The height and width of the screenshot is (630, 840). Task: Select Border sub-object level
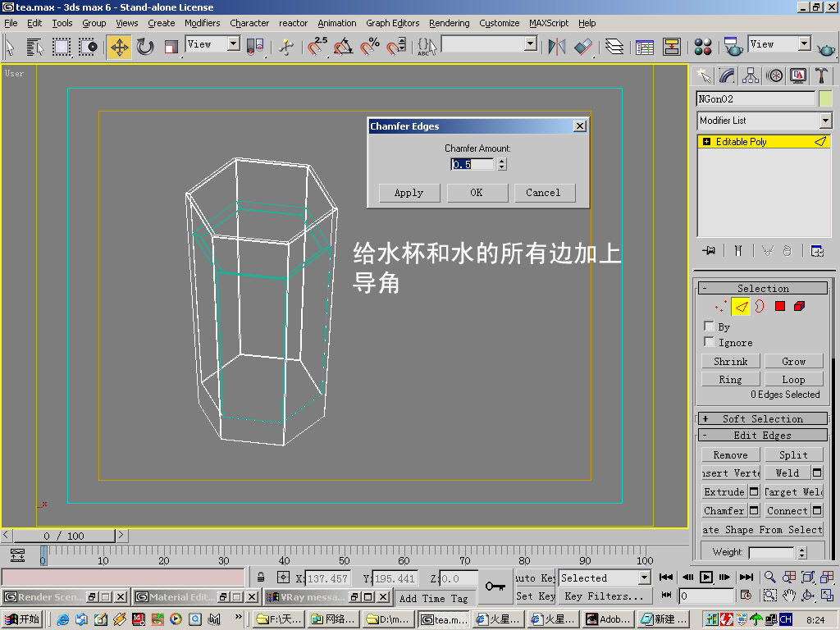(760, 307)
